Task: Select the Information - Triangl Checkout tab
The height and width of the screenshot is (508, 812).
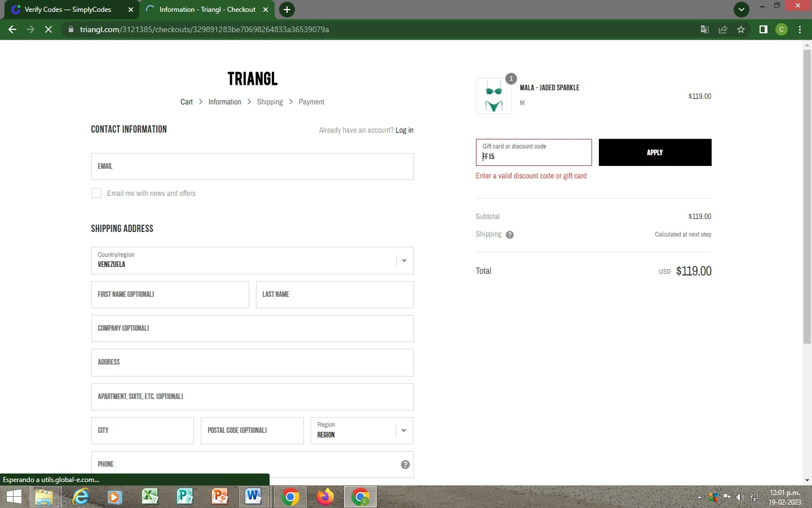Action: (206, 10)
